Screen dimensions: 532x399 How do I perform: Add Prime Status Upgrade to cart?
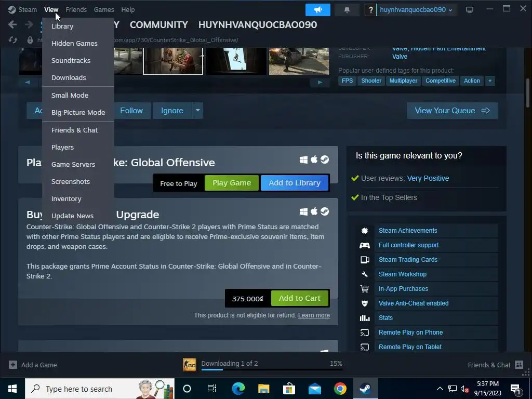tap(300, 298)
